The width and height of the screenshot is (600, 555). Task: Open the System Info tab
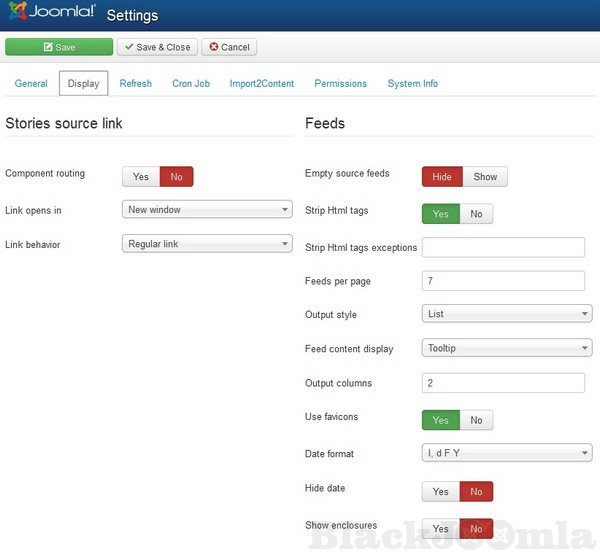click(x=412, y=84)
